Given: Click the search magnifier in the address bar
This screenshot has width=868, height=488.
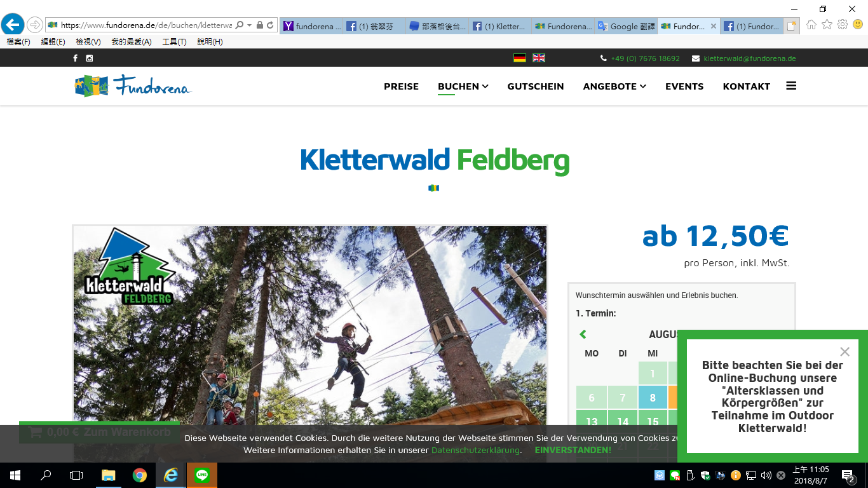Looking at the screenshot, I should 240,25.
